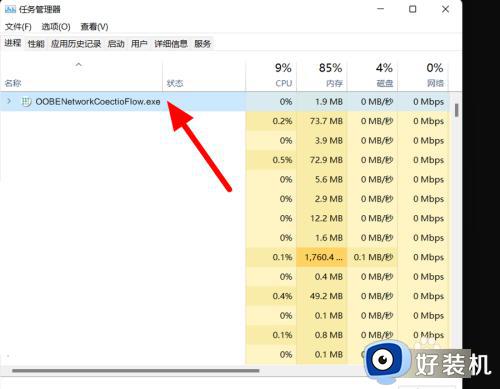Close the Task Manager window
This screenshot has height=389, width=500.
[445, 9]
